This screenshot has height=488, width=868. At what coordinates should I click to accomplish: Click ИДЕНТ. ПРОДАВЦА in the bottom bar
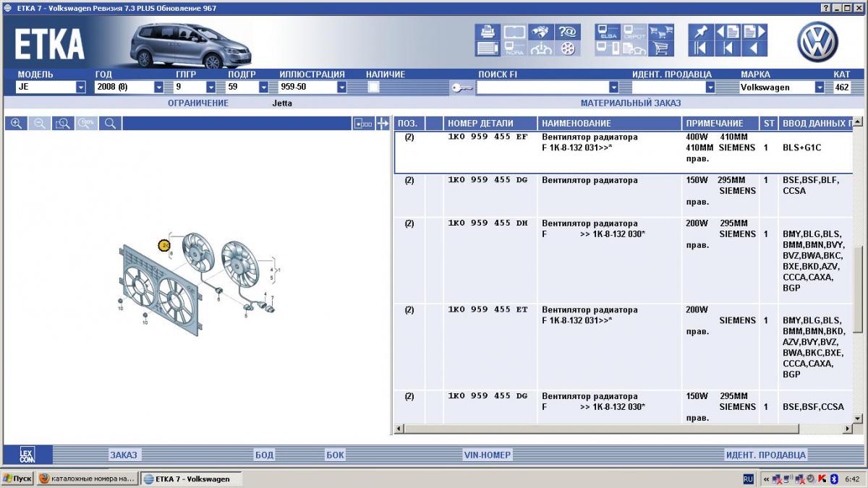point(766,455)
